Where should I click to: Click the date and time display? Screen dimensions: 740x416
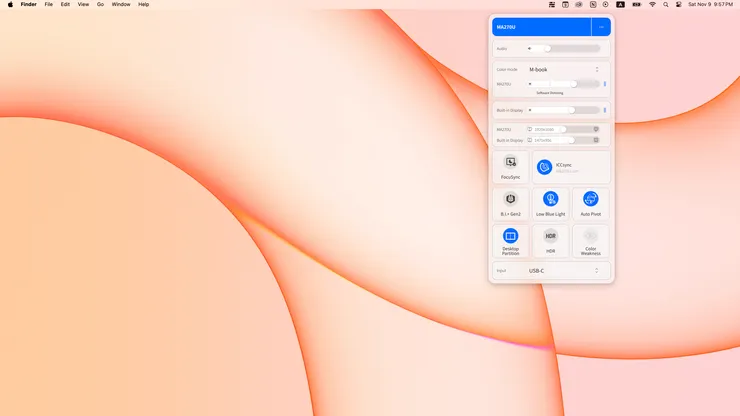pyautogui.click(x=710, y=4)
